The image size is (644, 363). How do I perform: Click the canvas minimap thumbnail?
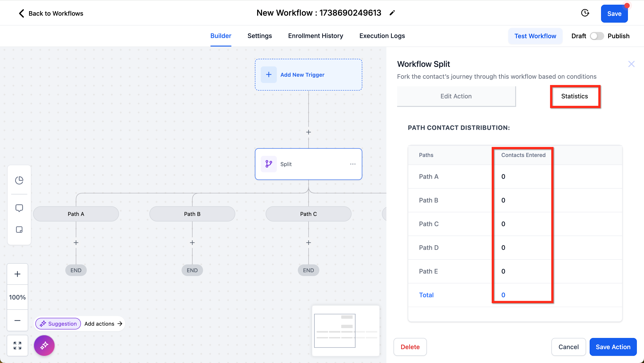pos(346,331)
